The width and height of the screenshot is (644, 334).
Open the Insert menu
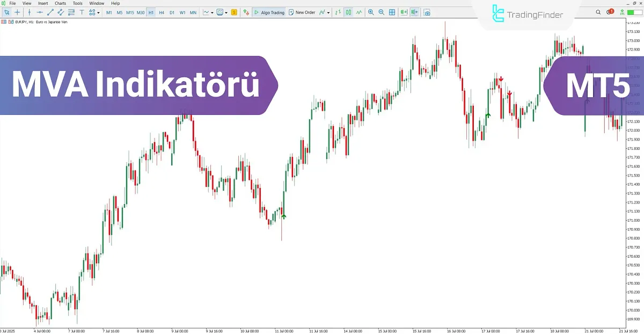pos(42,3)
